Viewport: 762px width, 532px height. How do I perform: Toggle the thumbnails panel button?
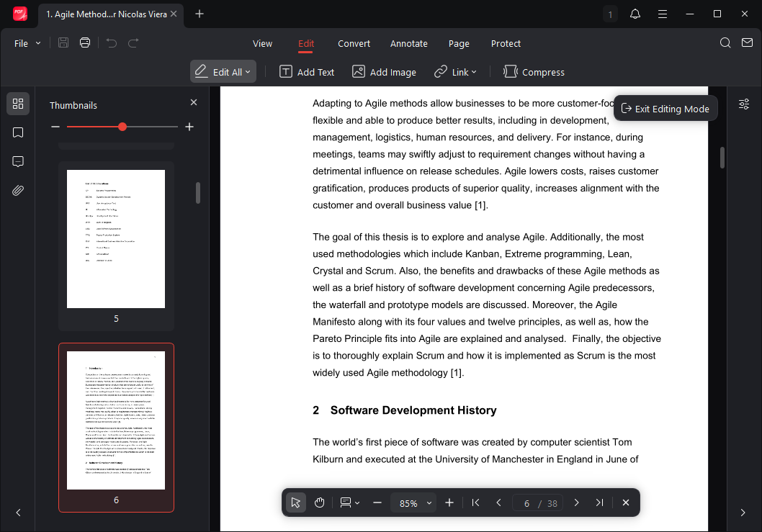(x=18, y=104)
